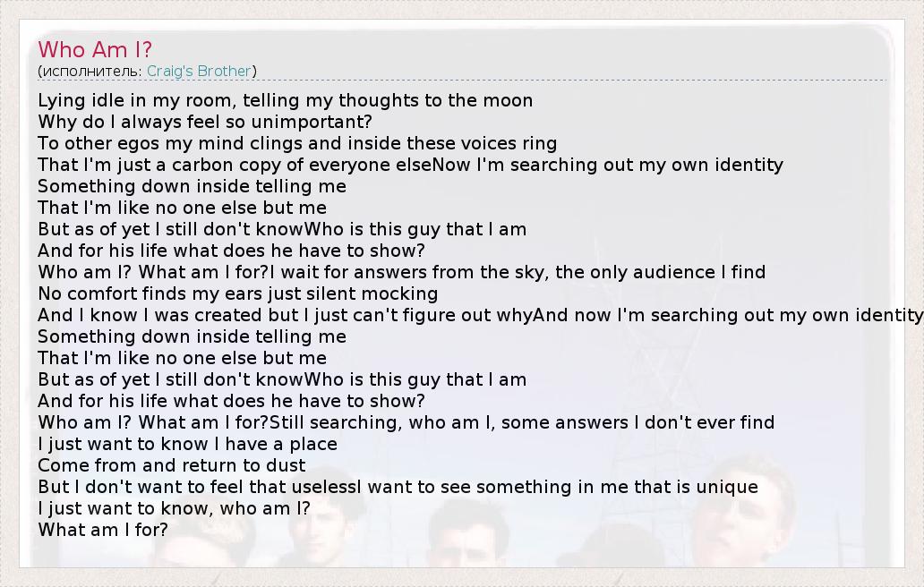Select the 'Why do I always feel so unimportant?' line

pos(204,122)
